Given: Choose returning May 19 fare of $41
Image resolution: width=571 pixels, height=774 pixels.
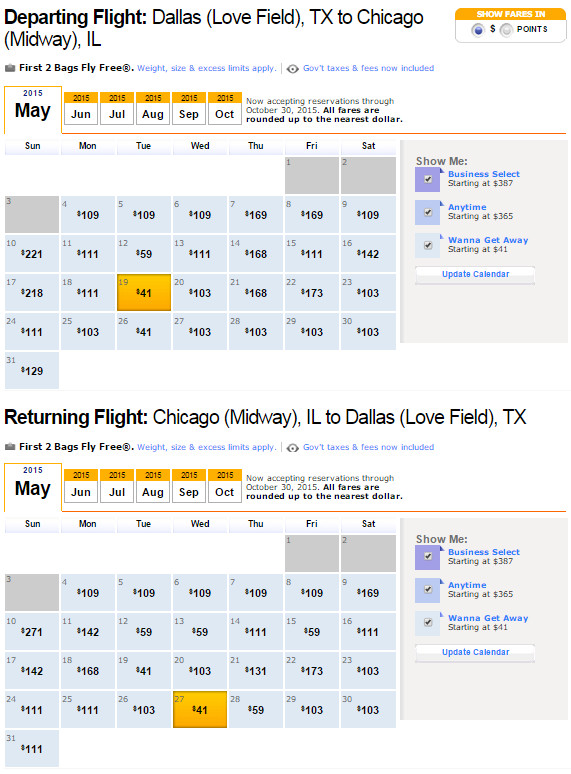Looking at the screenshot, I should coord(144,670).
